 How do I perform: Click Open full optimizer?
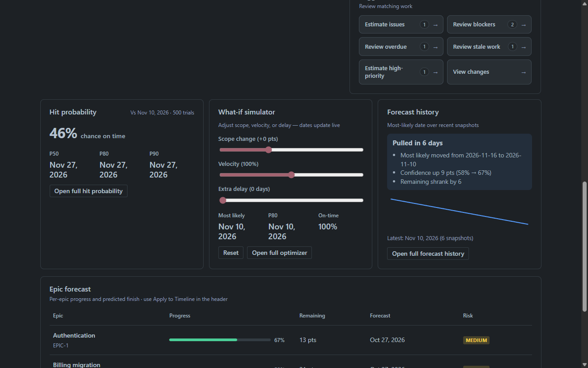coord(280,253)
